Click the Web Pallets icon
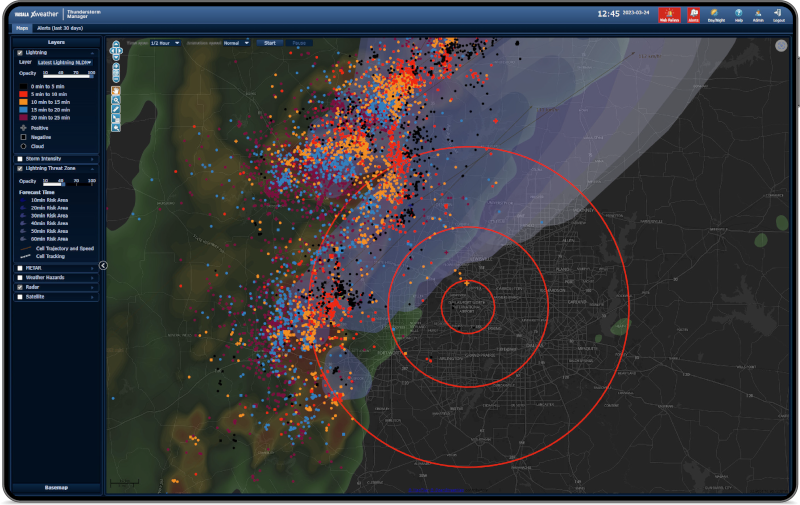 [x=670, y=14]
